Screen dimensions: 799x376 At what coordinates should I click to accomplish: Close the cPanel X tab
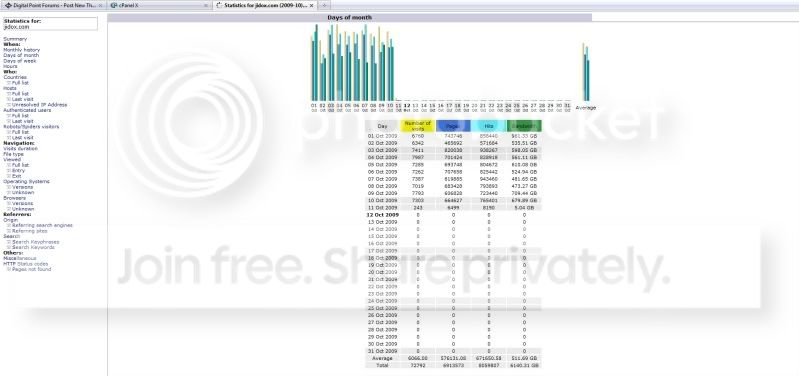(x=206, y=5)
